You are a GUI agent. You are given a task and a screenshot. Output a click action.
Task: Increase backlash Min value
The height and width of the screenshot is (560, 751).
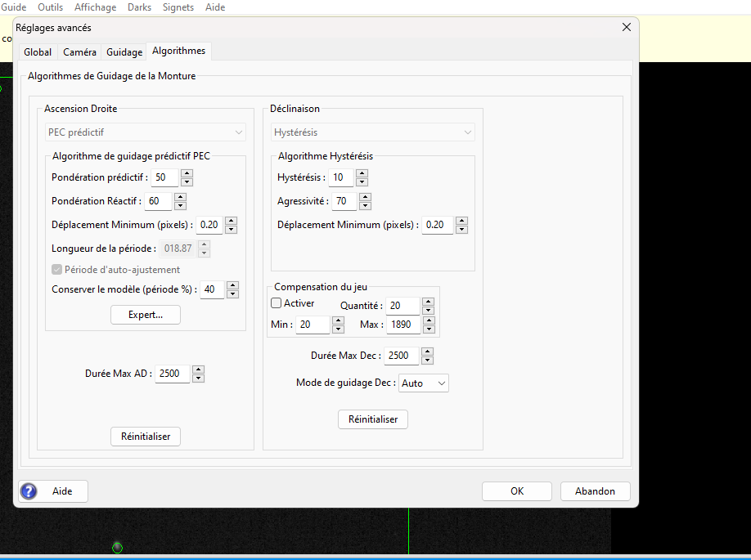pyautogui.click(x=338, y=320)
